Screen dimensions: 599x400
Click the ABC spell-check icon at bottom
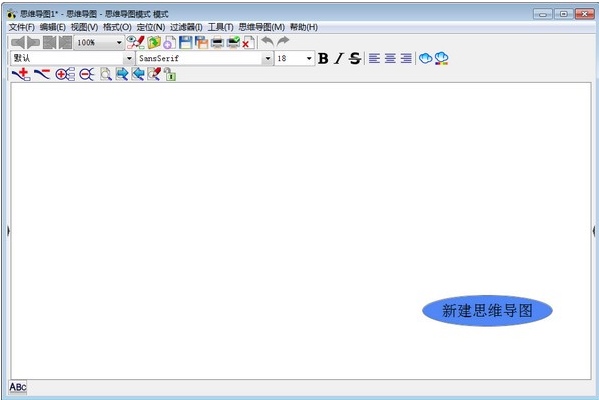(x=18, y=387)
